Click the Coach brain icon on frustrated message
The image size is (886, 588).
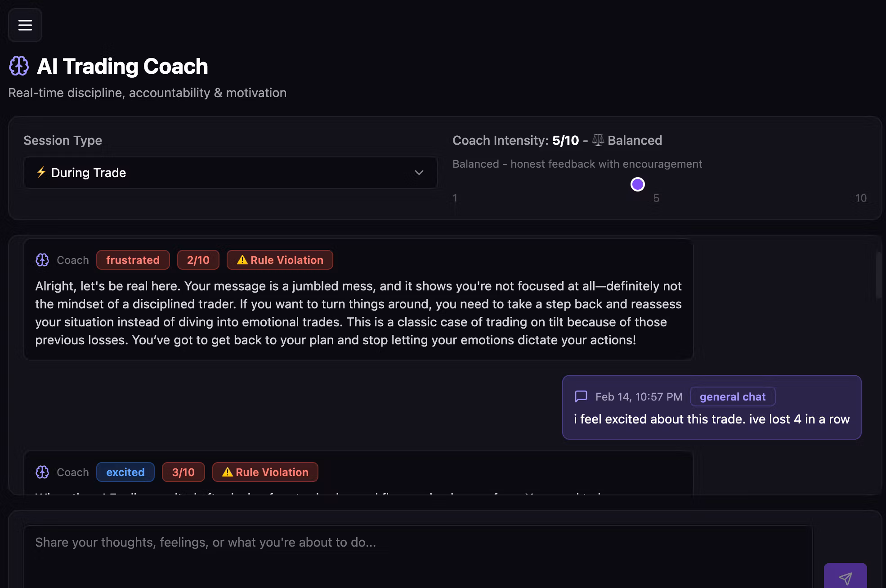(x=42, y=260)
